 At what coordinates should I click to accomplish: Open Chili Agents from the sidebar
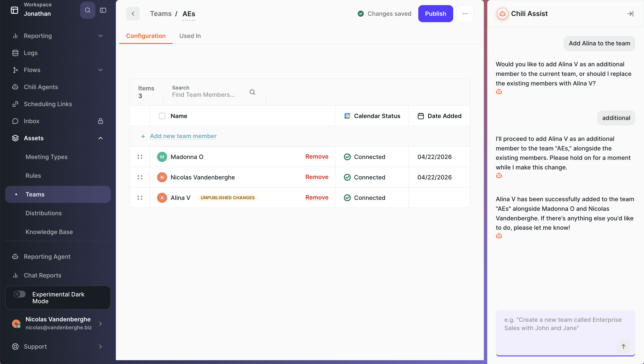[x=41, y=87]
